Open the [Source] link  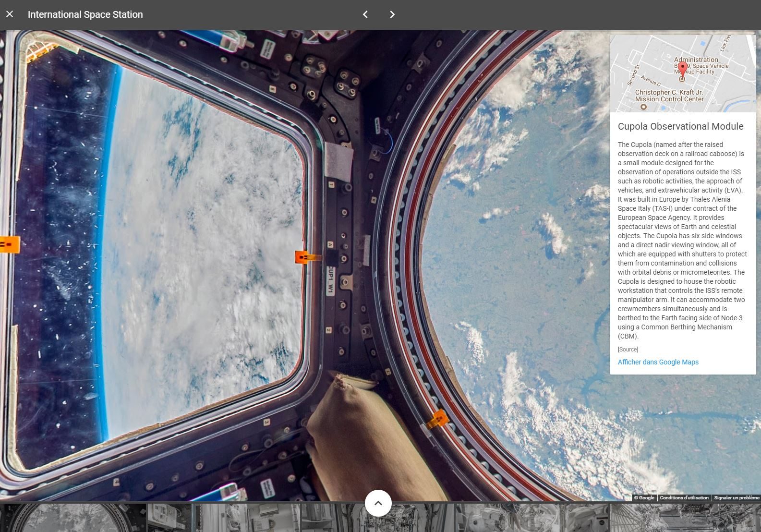(628, 349)
